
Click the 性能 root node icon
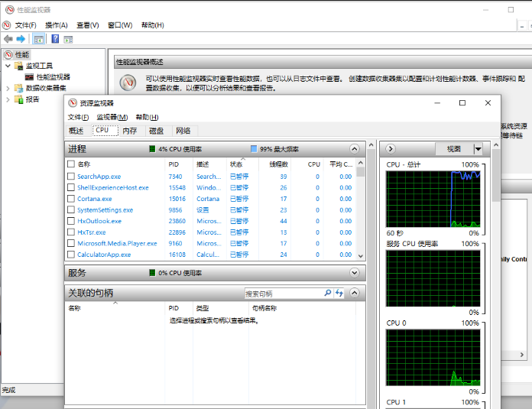tap(8, 54)
